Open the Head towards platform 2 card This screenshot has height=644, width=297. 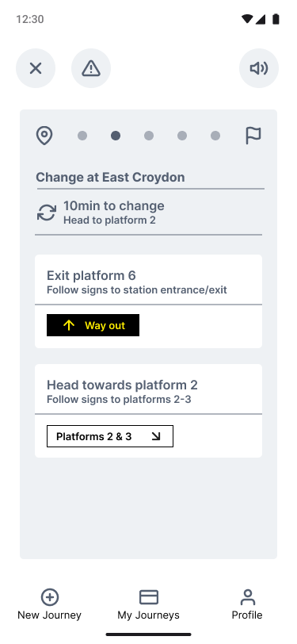[149, 411]
